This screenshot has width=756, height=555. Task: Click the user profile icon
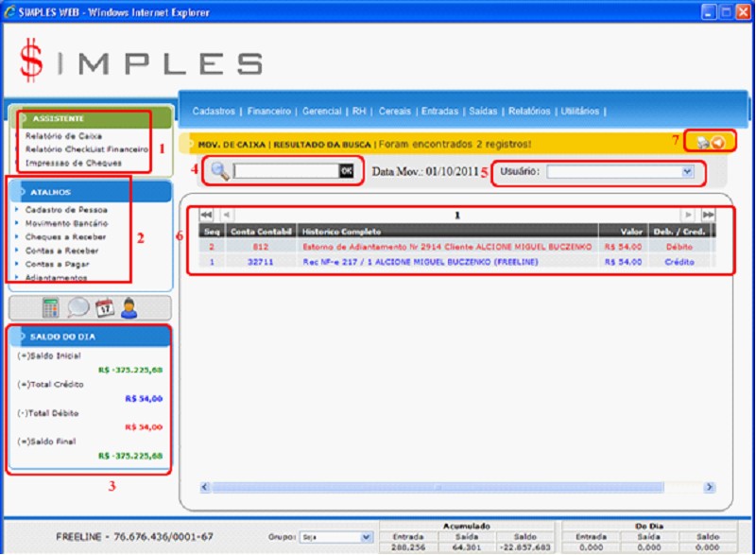tap(129, 308)
